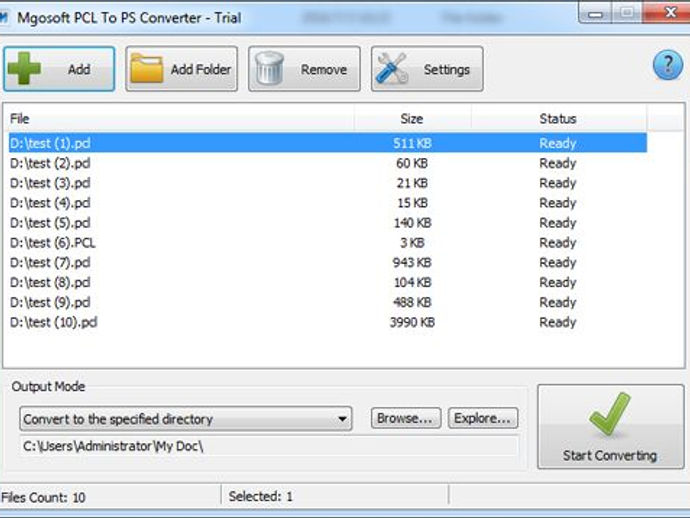Close the Mgosoft converter window
The image size is (690, 518).
click(x=668, y=12)
